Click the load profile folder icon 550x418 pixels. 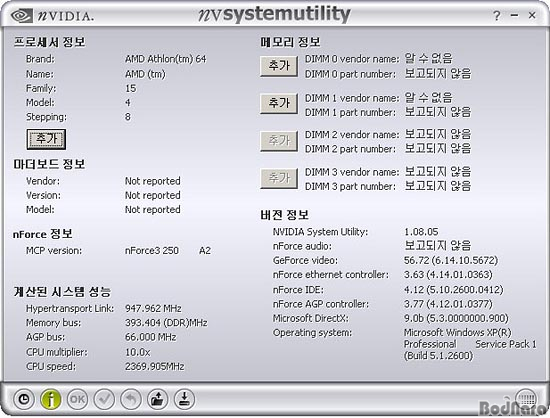tap(157, 399)
